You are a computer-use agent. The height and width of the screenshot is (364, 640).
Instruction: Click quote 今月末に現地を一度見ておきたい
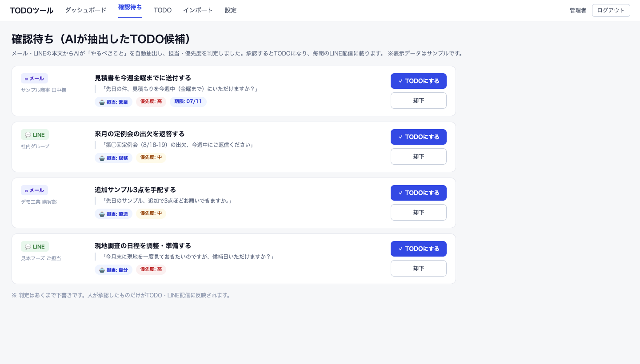(x=188, y=257)
